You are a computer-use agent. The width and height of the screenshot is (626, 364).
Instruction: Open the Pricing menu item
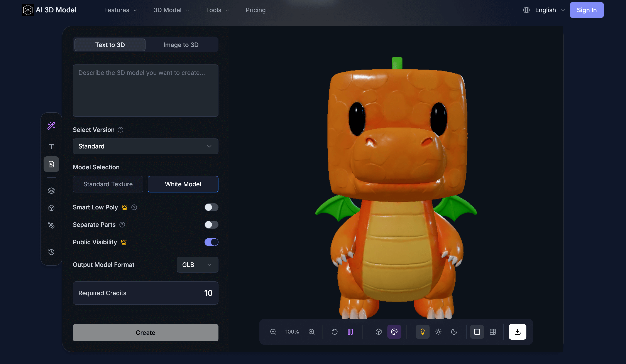click(x=256, y=10)
